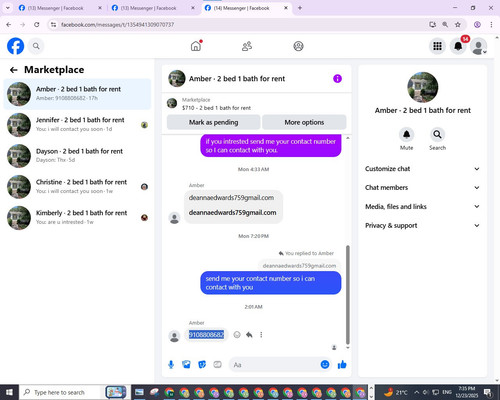Open the Windows notification center icon
Screen dimensions: 500x400
pyautogui.click(x=488, y=392)
